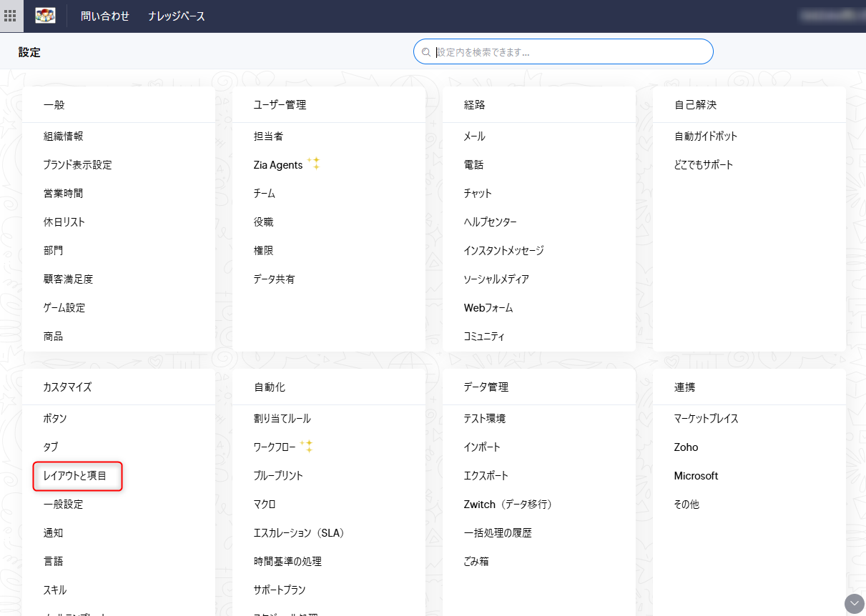Switch to the ナレッジベース tab
Viewport: 866px width, 616px height.
[x=177, y=16]
